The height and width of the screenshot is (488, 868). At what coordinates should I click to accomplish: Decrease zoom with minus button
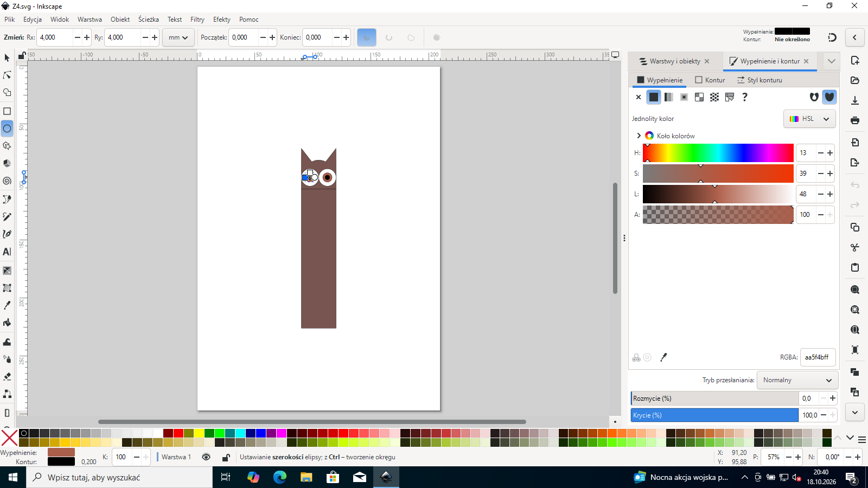789,457
